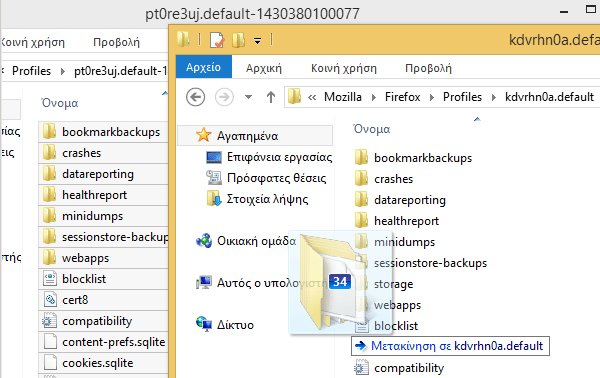The image size is (600, 378).
Task: Select Στοιχεία λήψης in navigation pane
Action: point(267,199)
